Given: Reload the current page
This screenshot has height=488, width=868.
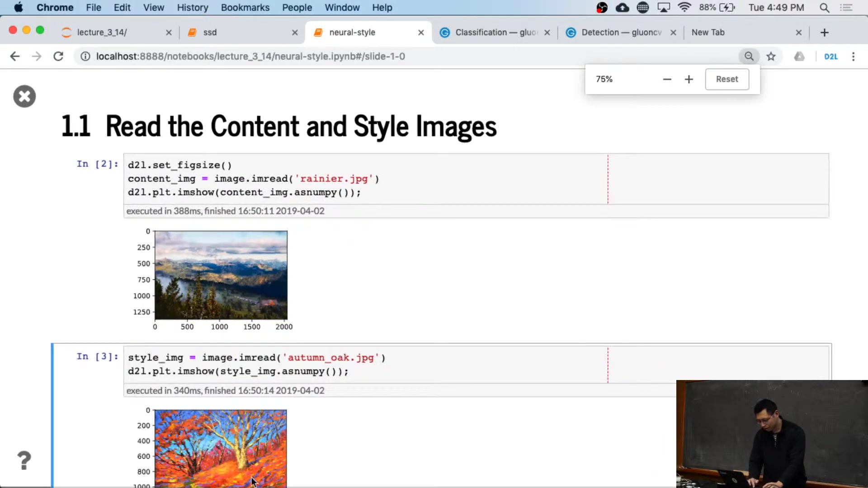Looking at the screenshot, I should (x=58, y=56).
